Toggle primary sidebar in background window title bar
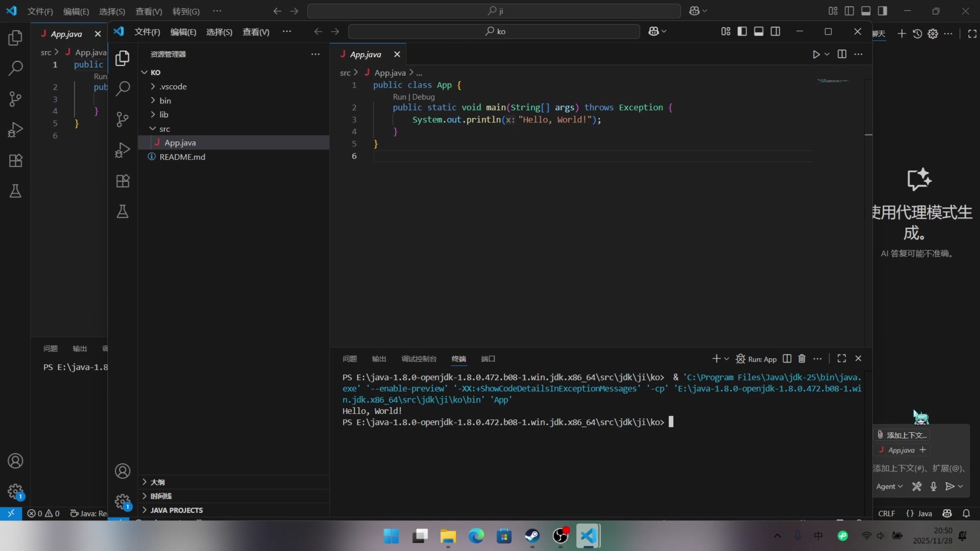 coord(849,11)
